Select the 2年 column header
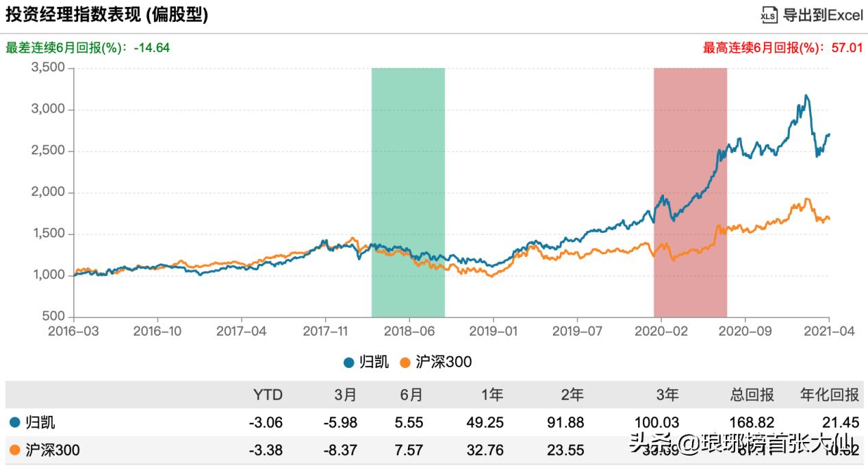Image resolution: width=868 pixels, height=468 pixels. (x=572, y=395)
